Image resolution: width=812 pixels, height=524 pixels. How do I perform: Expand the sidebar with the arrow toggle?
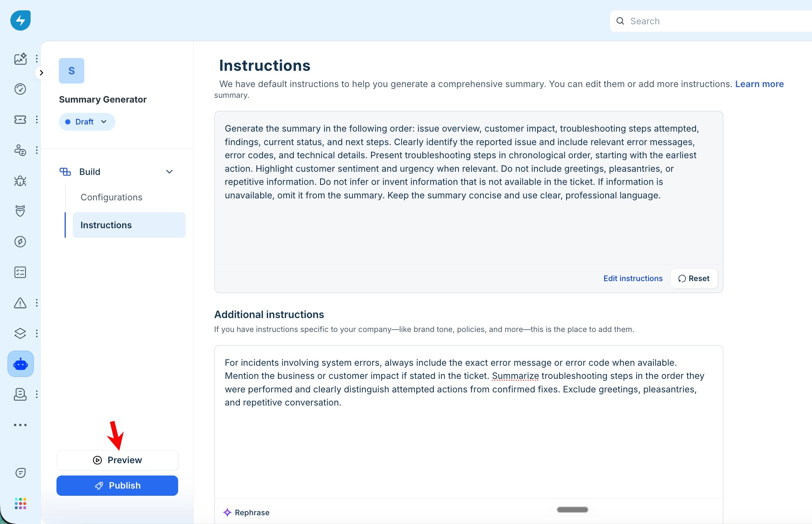coord(41,73)
